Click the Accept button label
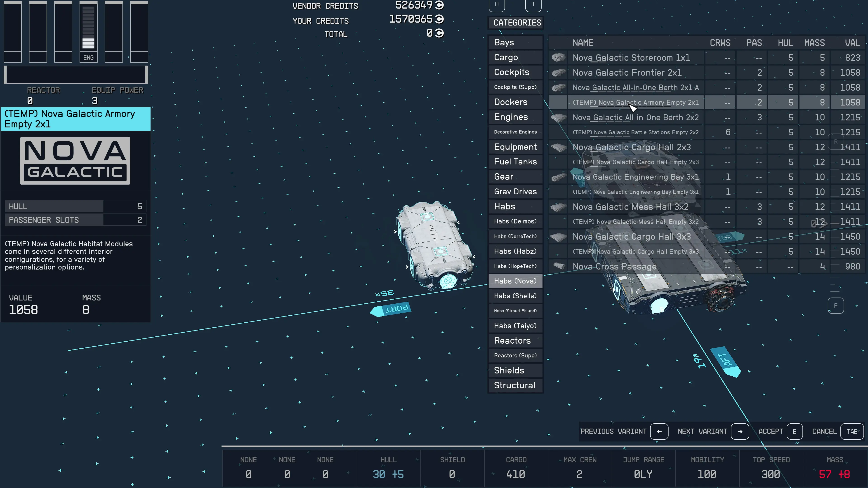 pyautogui.click(x=771, y=432)
